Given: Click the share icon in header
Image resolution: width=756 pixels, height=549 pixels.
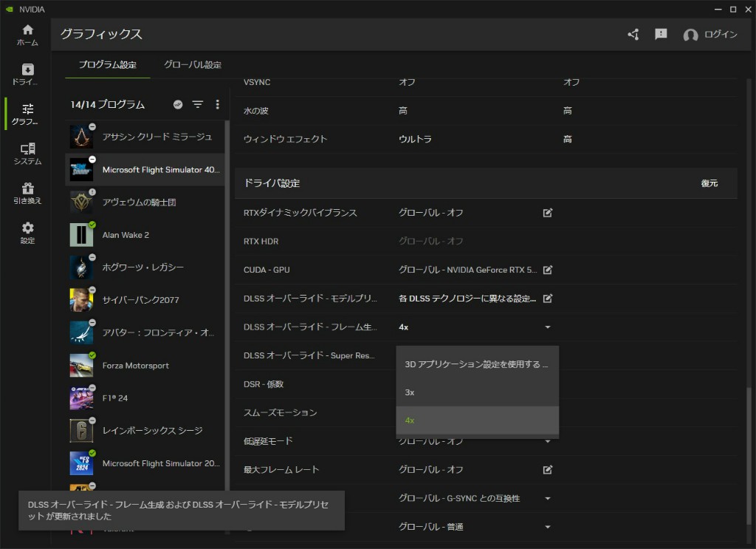Looking at the screenshot, I should [633, 35].
